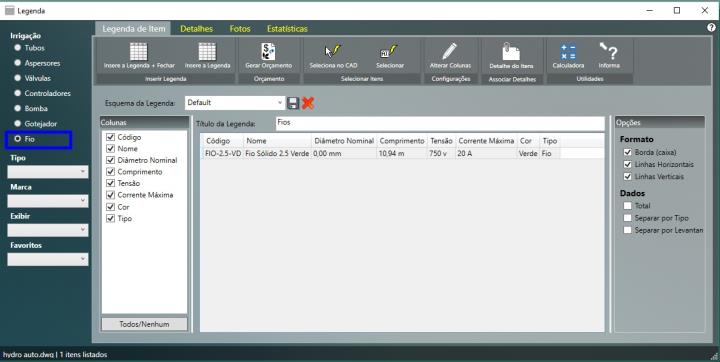Uncheck the Código column checkbox
The width and height of the screenshot is (720, 362).
[110, 137]
